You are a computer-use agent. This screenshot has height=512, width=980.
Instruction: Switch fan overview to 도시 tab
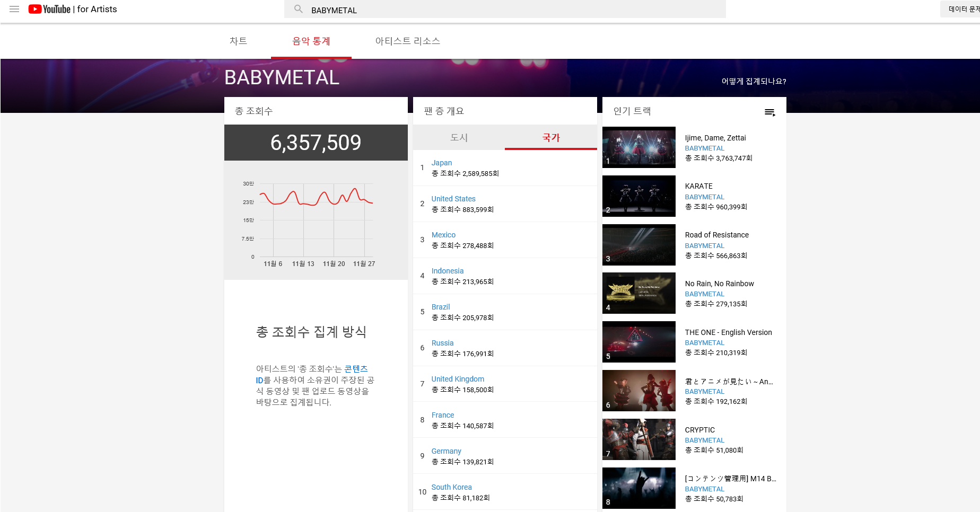click(x=459, y=137)
